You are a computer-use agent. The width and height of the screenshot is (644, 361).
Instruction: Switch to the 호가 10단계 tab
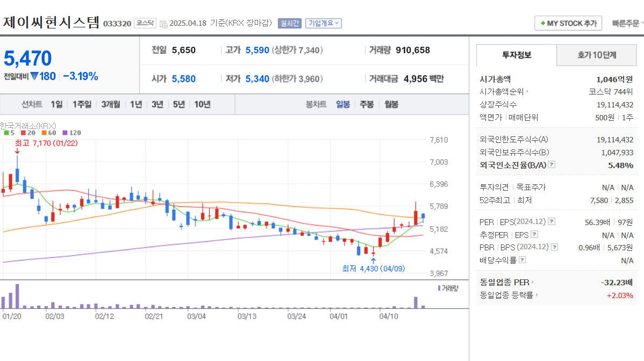tap(597, 55)
